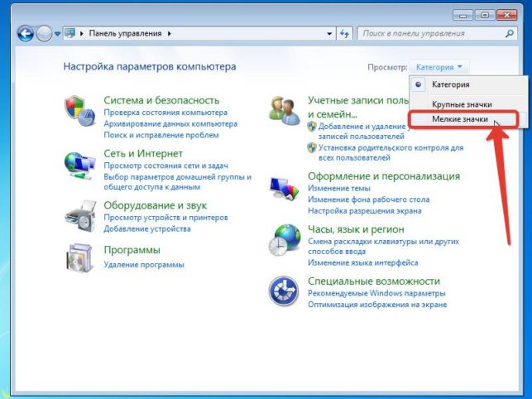
Task: Choose Крупные значки in the view menu
Action: click(468, 104)
